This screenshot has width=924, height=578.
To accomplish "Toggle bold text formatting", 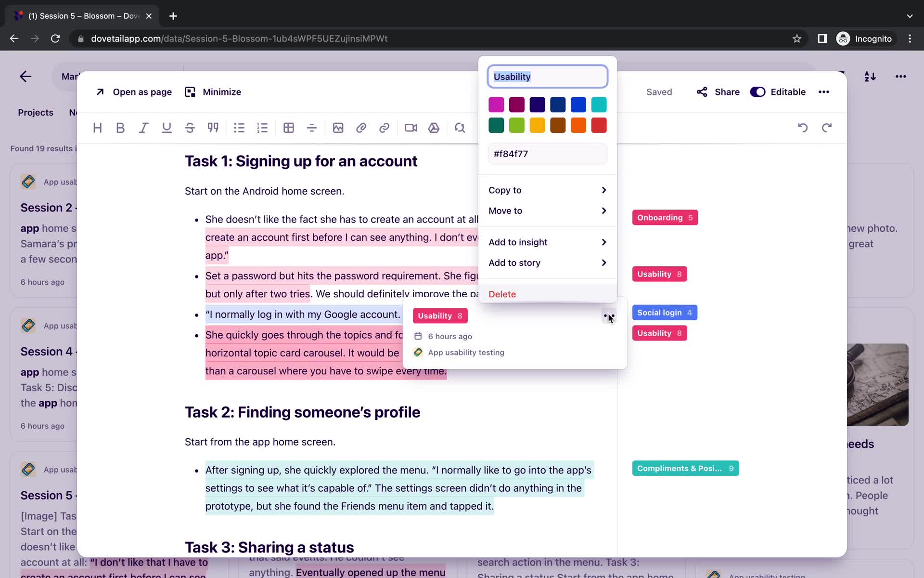I will (x=120, y=128).
